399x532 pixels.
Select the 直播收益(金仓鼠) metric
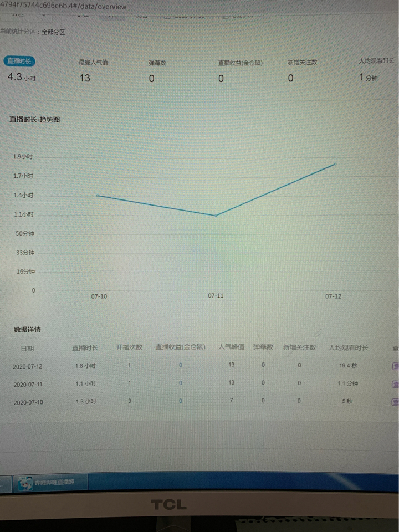[x=241, y=63]
